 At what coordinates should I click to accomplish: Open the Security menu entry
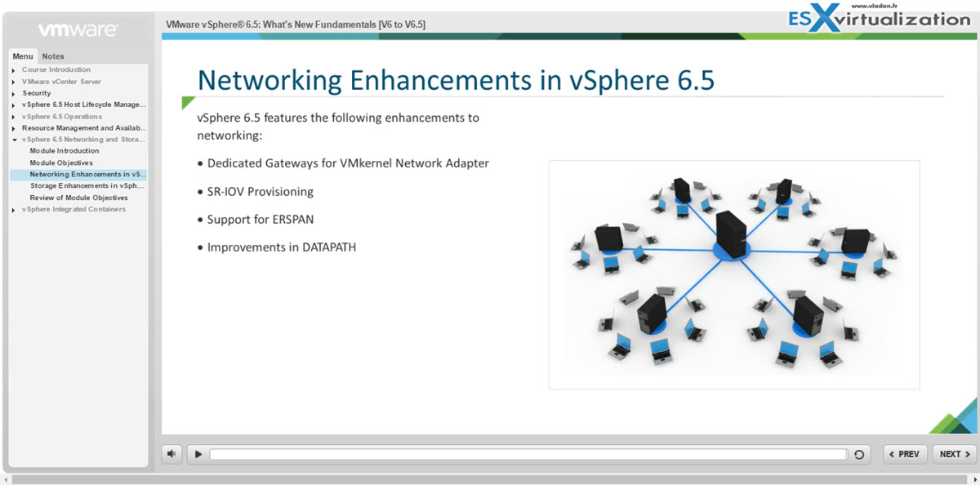37,93
